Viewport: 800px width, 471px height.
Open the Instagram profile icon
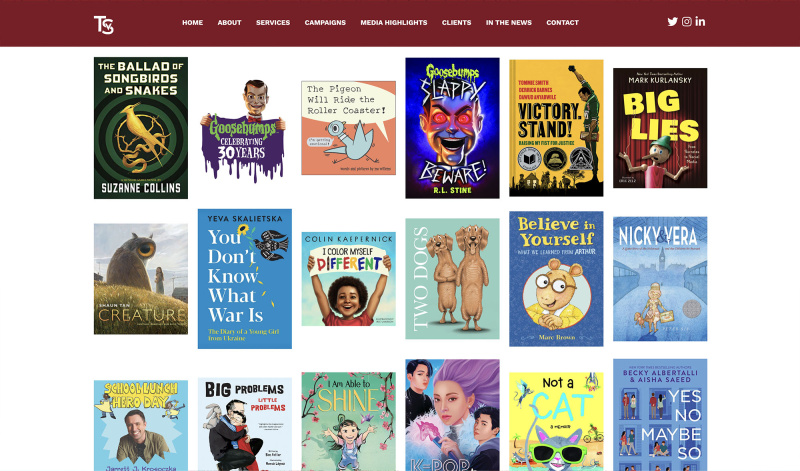[687, 22]
